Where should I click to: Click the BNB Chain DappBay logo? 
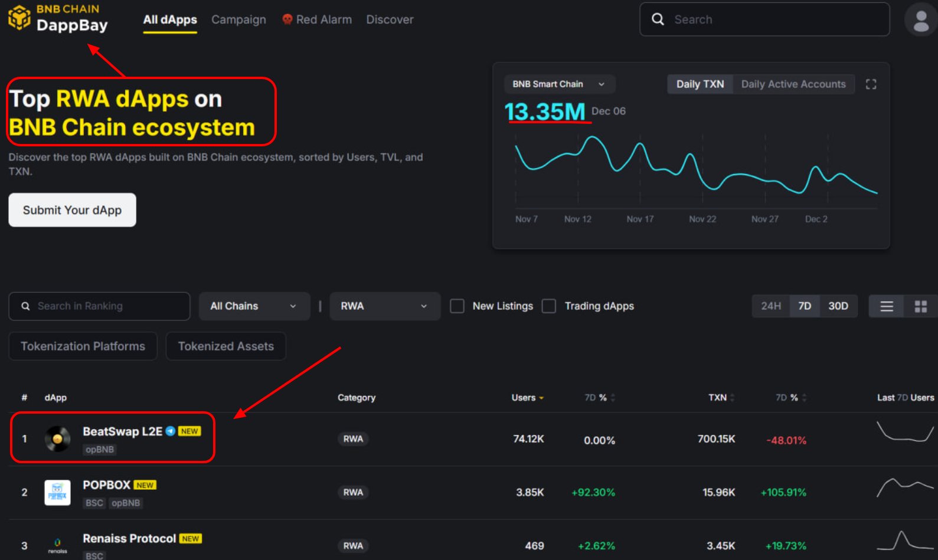tap(58, 18)
